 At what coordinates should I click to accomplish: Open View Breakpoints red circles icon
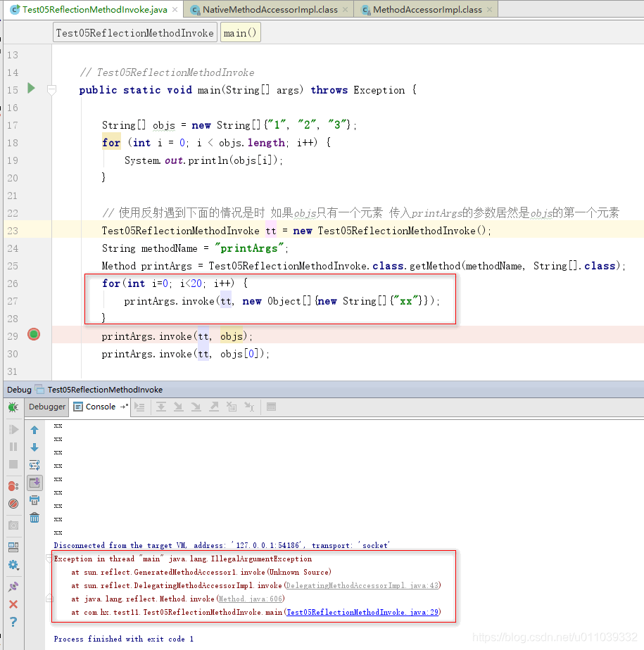[13, 486]
